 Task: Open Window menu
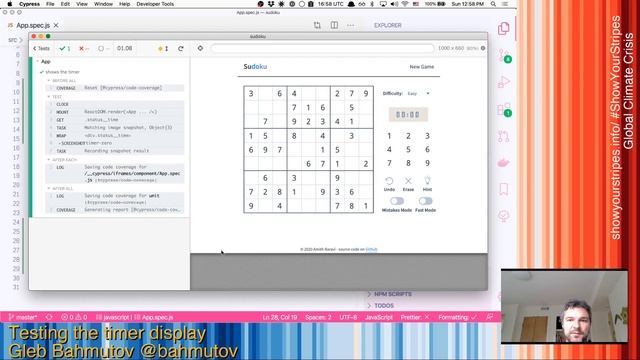click(x=103, y=4)
